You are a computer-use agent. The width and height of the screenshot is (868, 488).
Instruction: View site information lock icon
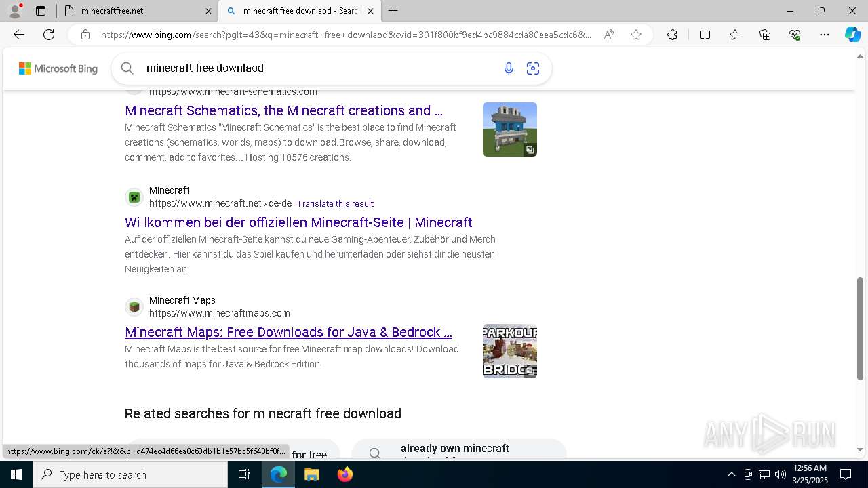[x=85, y=35]
